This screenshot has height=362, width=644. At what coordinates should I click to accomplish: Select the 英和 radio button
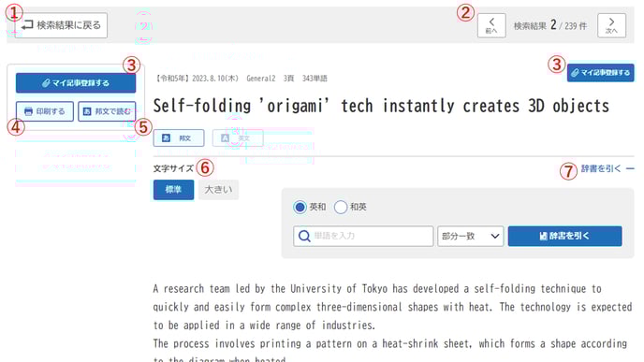300,207
